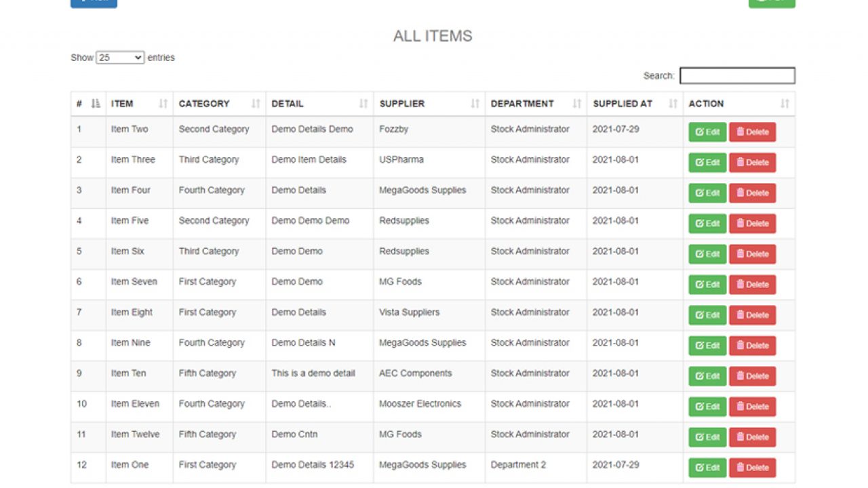Edit the Item Ten row
The height and width of the screenshot is (488, 868).
707,376
